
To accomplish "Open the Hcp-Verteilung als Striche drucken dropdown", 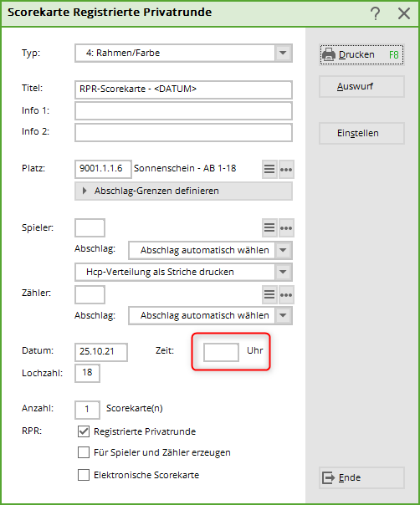I will tap(183, 272).
